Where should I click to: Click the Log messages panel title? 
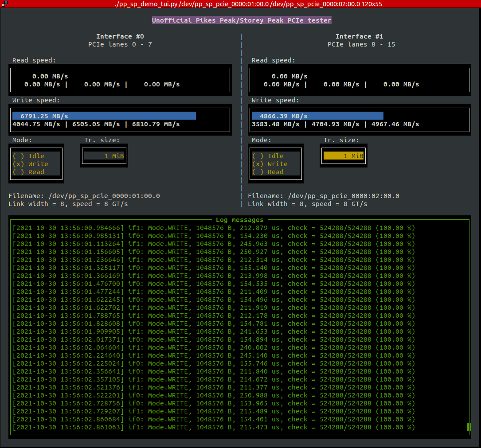point(240,220)
